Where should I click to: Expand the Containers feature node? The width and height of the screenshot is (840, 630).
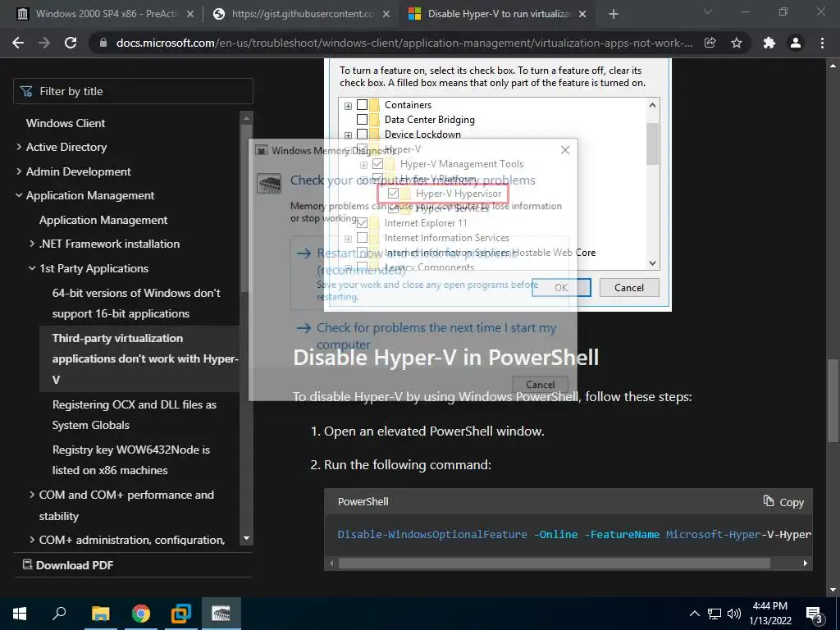[348, 106]
